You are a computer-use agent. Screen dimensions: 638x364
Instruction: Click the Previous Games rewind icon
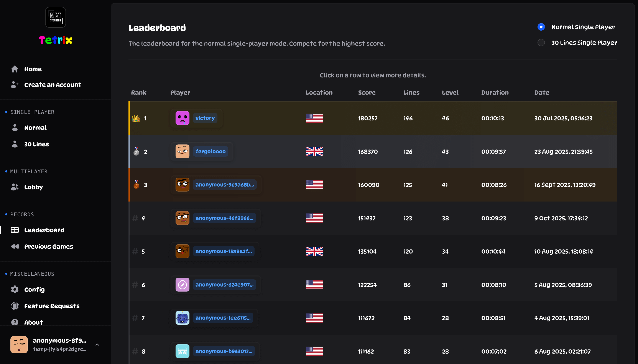point(15,246)
